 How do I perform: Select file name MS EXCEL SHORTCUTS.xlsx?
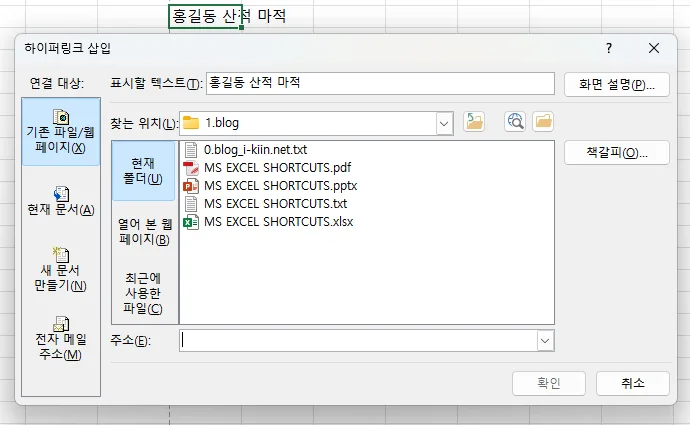(279, 222)
